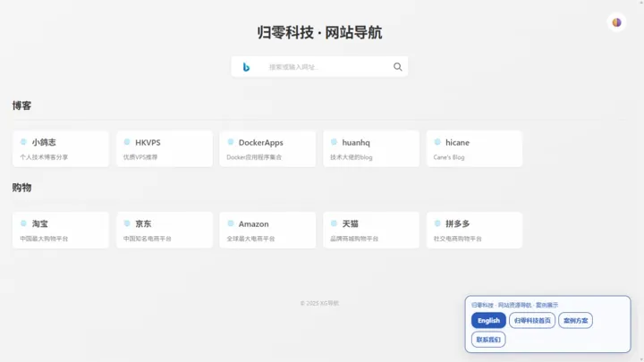
Task: Click the icon on the Amazon card
Action: click(231, 223)
